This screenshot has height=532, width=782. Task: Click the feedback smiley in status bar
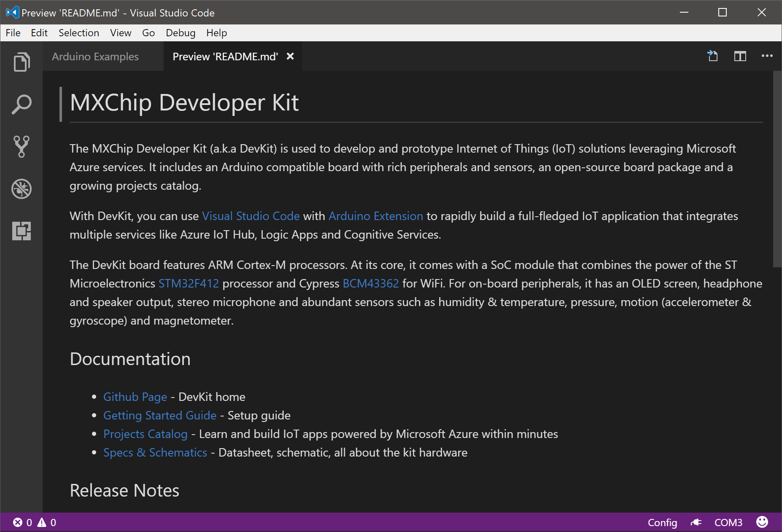(x=762, y=522)
